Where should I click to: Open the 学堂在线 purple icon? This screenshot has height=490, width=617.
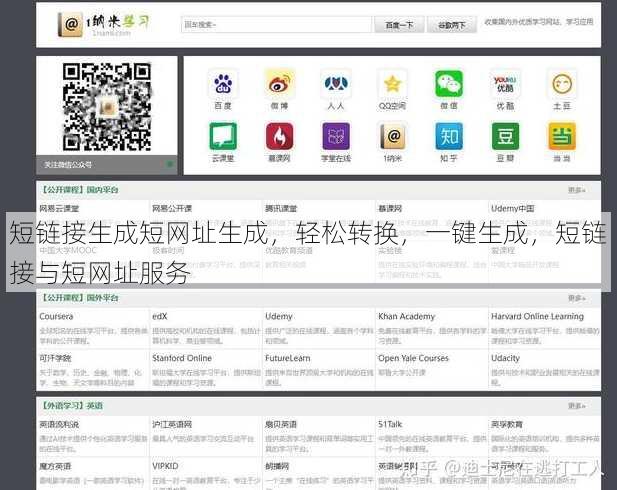click(336, 136)
